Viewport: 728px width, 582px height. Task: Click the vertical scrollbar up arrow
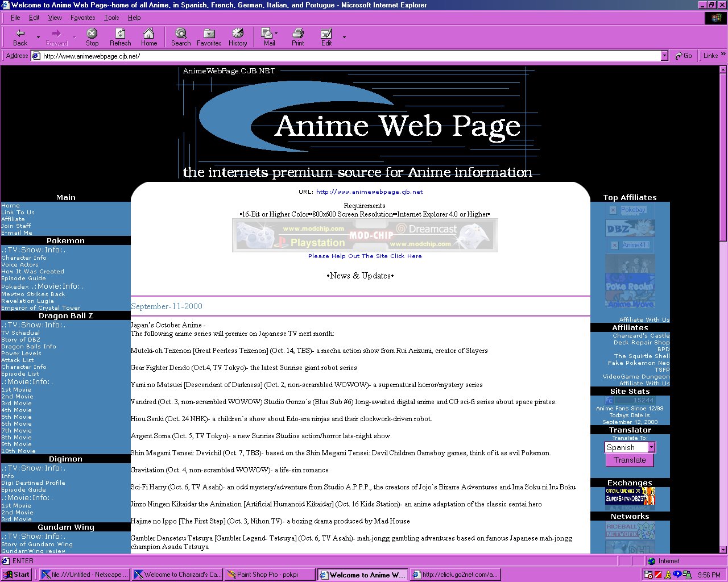click(x=723, y=69)
